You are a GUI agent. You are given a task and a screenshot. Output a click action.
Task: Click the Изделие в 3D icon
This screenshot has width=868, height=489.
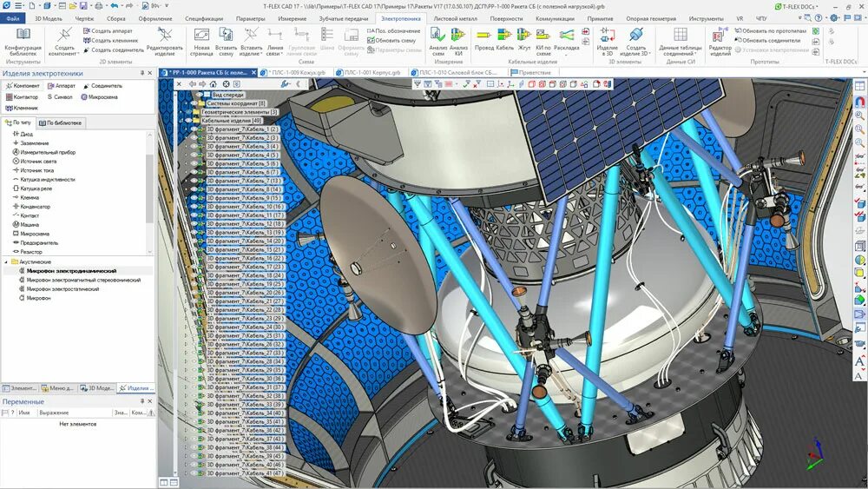pos(607,36)
